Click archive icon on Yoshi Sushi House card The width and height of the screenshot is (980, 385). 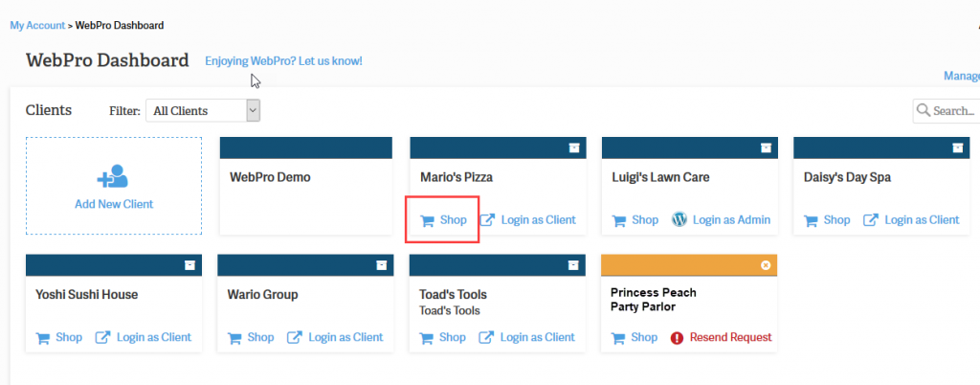[189, 264]
